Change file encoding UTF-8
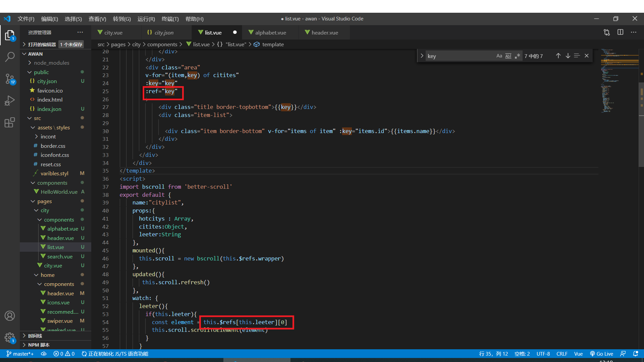The image size is (644, 362). point(543,354)
